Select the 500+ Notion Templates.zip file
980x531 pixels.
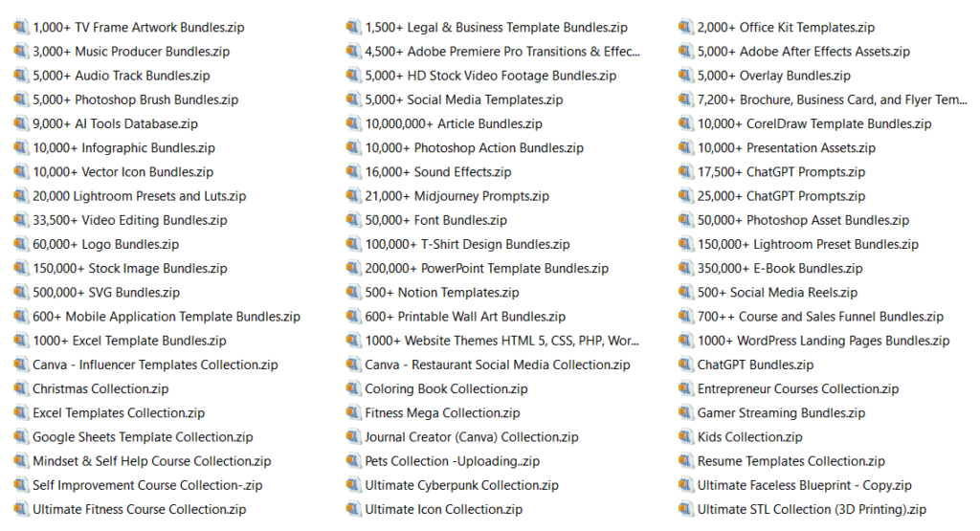click(x=441, y=293)
